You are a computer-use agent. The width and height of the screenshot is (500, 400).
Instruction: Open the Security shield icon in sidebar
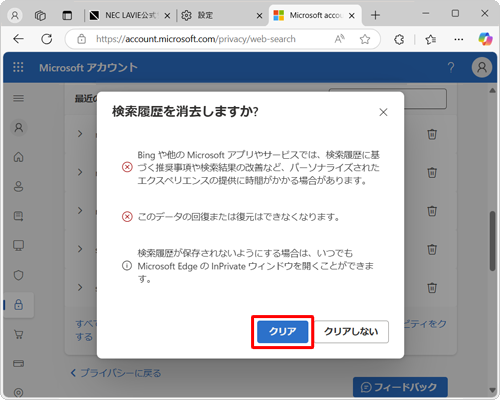[x=19, y=275]
